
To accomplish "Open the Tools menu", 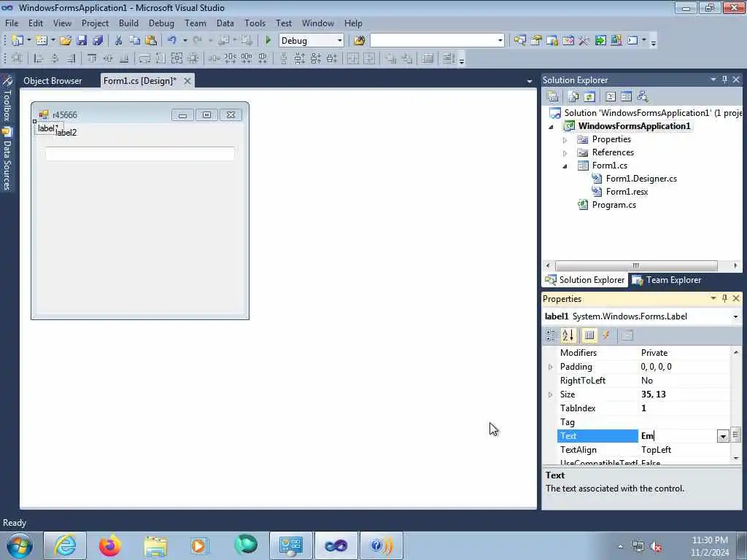I will 255,23.
